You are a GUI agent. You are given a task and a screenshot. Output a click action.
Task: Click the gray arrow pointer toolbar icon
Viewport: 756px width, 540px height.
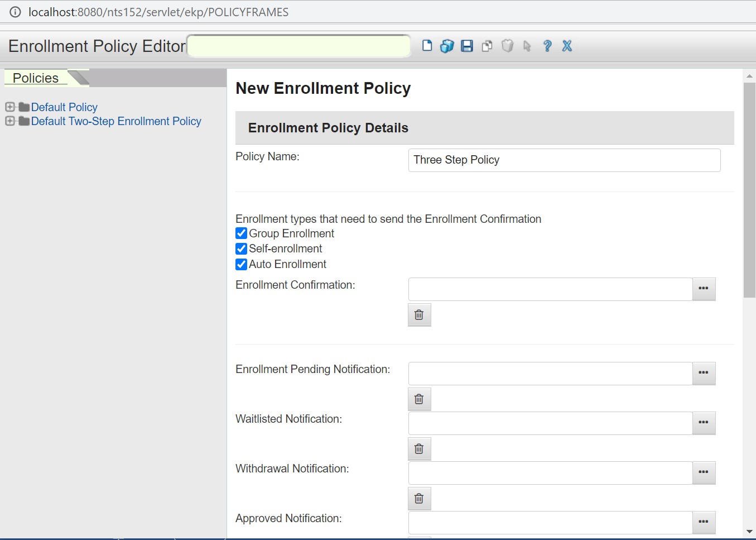coord(527,46)
